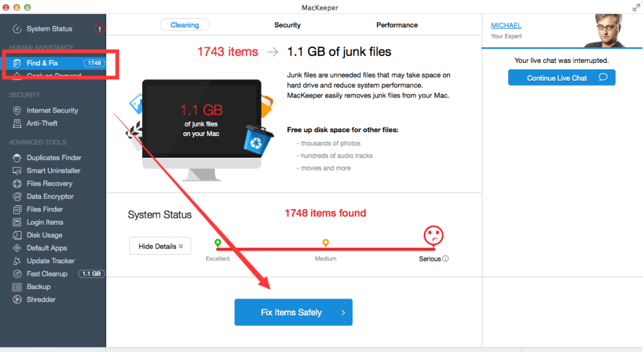Click the arrow on Fix Items Safely
The height and width of the screenshot is (352, 644).
tap(343, 312)
